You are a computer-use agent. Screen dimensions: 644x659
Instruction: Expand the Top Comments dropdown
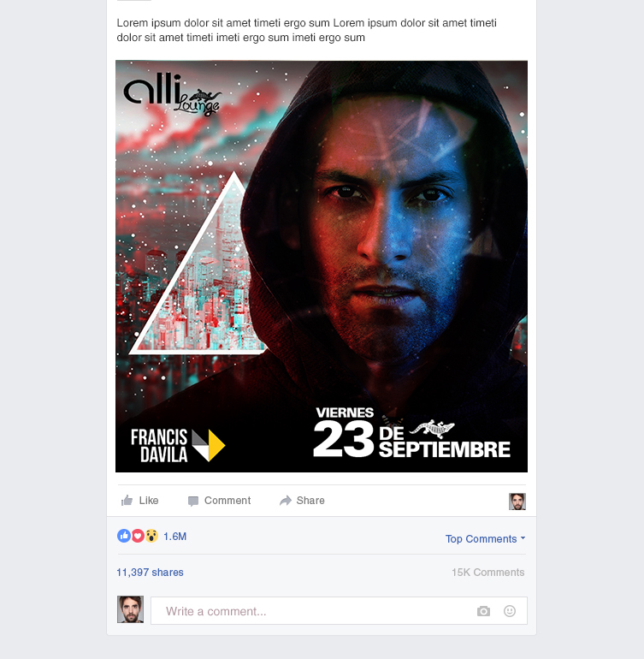pyautogui.click(x=485, y=539)
